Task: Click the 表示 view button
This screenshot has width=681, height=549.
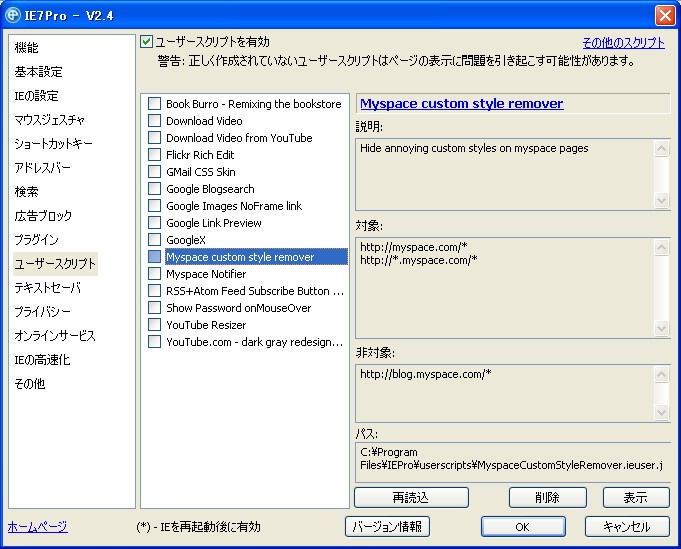Action: tap(636, 497)
